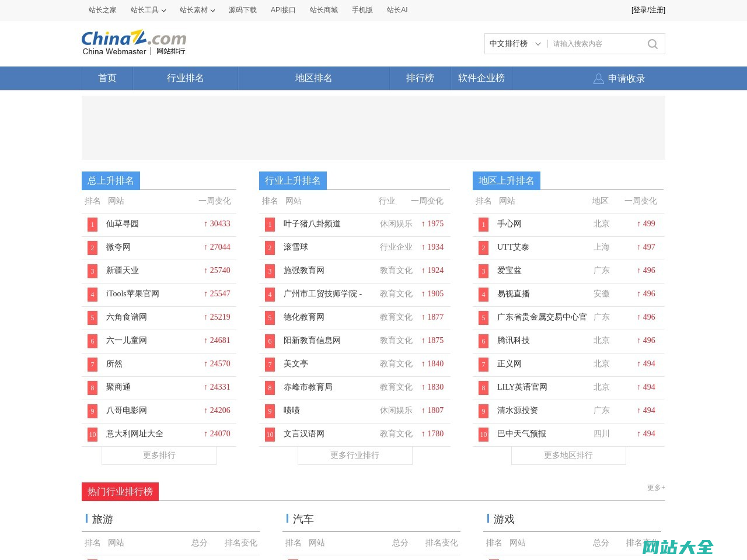Click 行业企业 category beside 滚雪球
747x560 pixels.
pyautogui.click(x=396, y=247)
